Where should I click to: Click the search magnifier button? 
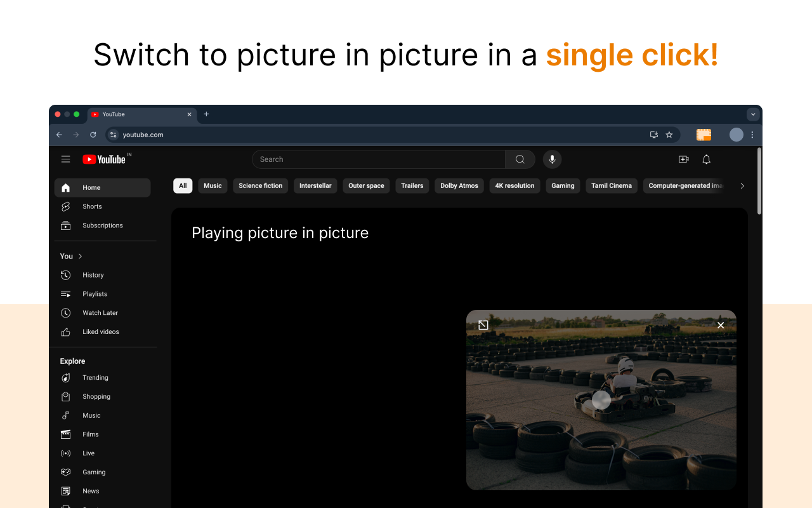pos(520,159)
